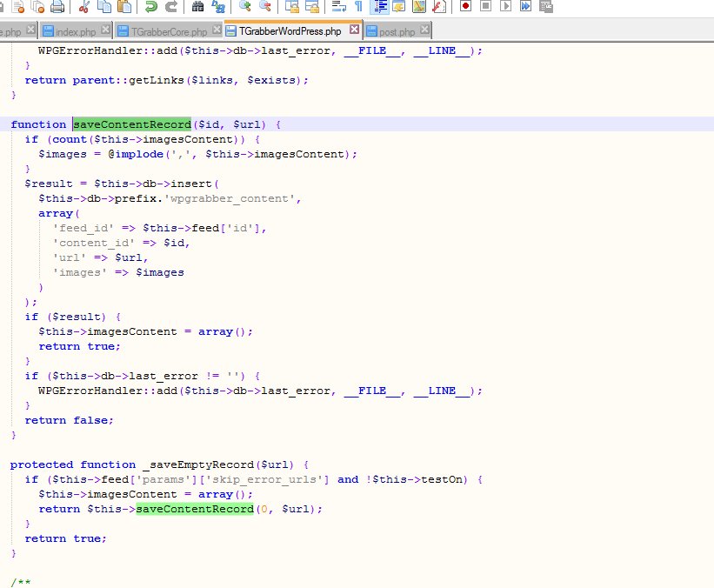Screen dimensions: 714x588
Task: Undo the last edit using the green arrow
Action: [x=151, y=7]
